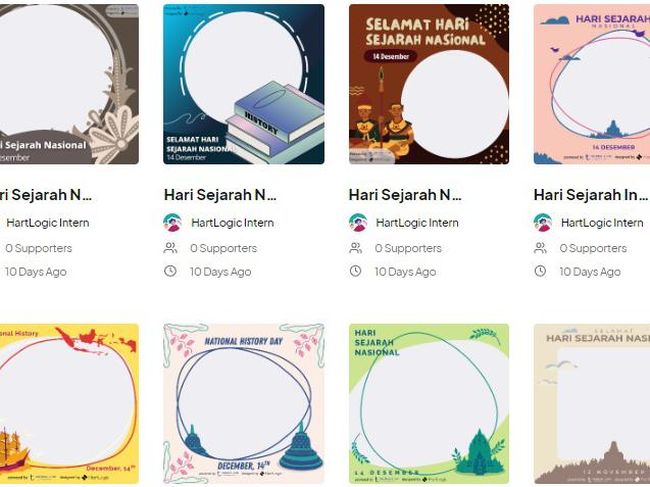This screenshot has width=650, height=487.
Task: Click the HartLogic Intern avatar under fourth card
Action: [x=543, y=222]
